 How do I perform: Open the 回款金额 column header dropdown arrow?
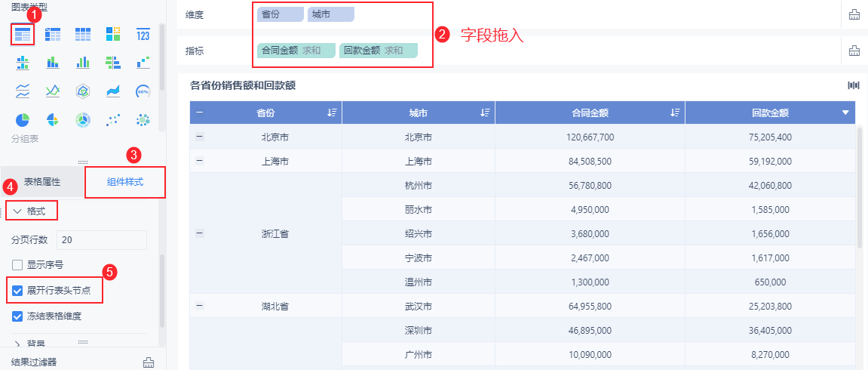pos(845,113)
